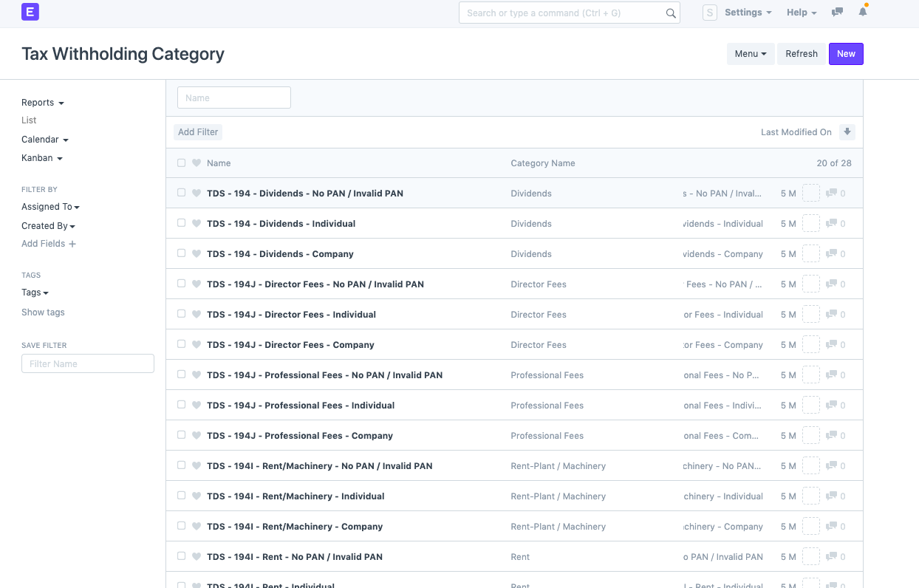Click the plus icon beside Add Fields

pyautogui.click(x=72, y=244)
